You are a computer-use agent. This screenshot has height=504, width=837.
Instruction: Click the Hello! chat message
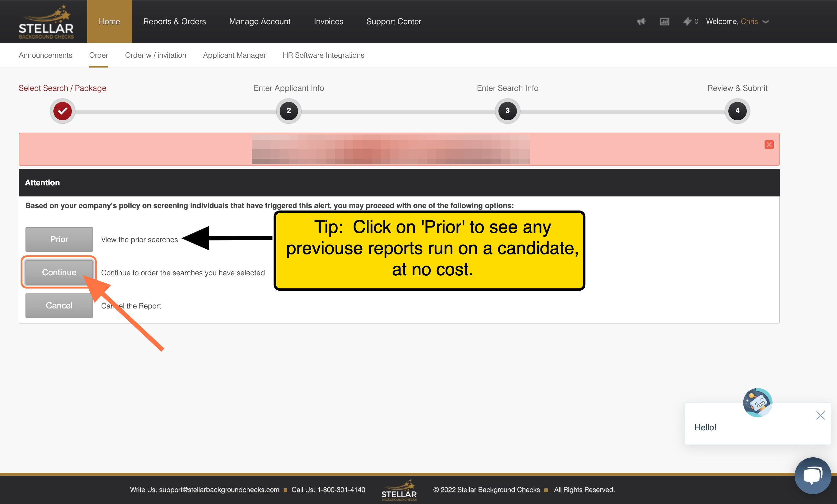pos(705,427)
